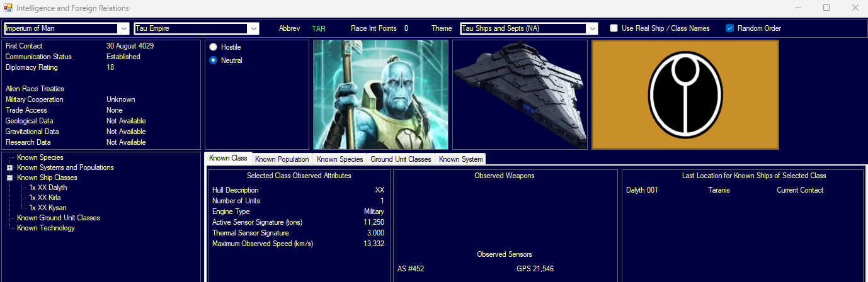Maximize the Intelligence and Foreign Relations window

point(826,8)
